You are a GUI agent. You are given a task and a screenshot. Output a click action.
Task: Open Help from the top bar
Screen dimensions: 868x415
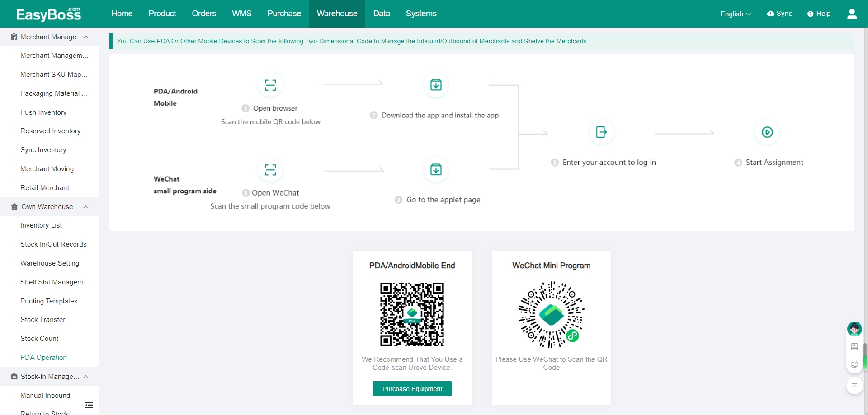pyautogui.click(x=819, y=14)
